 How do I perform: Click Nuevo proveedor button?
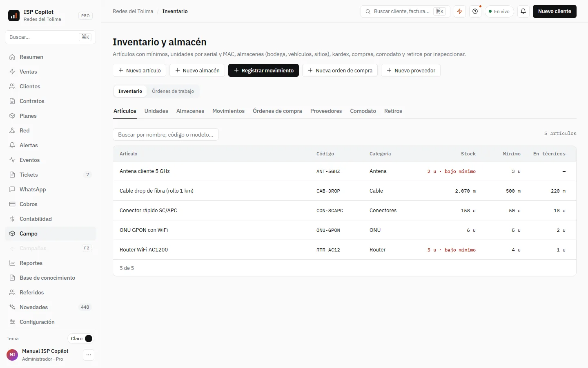(411, 70)
